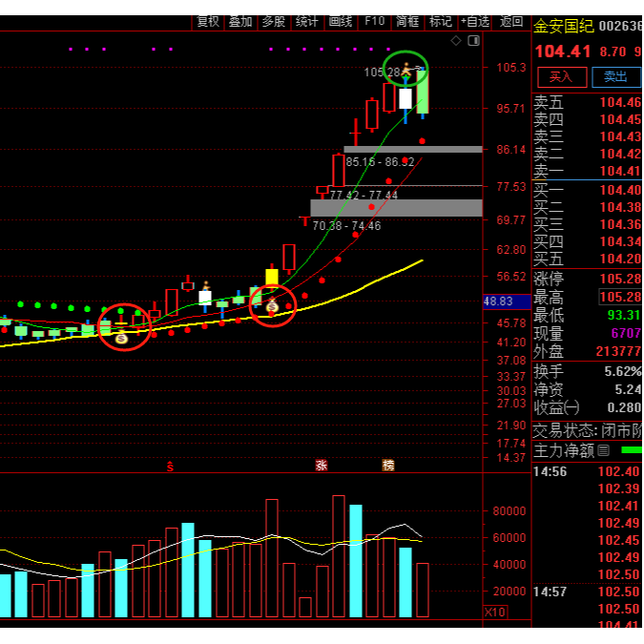Click the 涨停 105.28 limit-up value
Image resolution: width=644 pixels, height=644 pixels.
click(x=620, y=280)
